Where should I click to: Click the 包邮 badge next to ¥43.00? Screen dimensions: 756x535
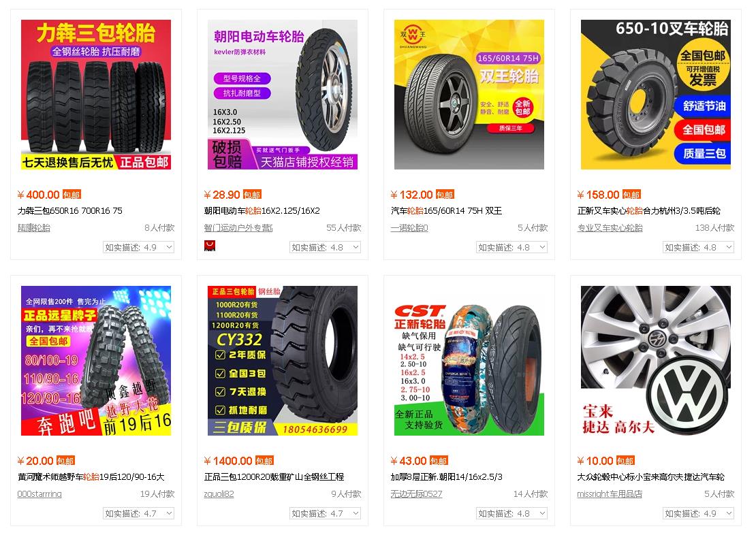click(439, 461)
